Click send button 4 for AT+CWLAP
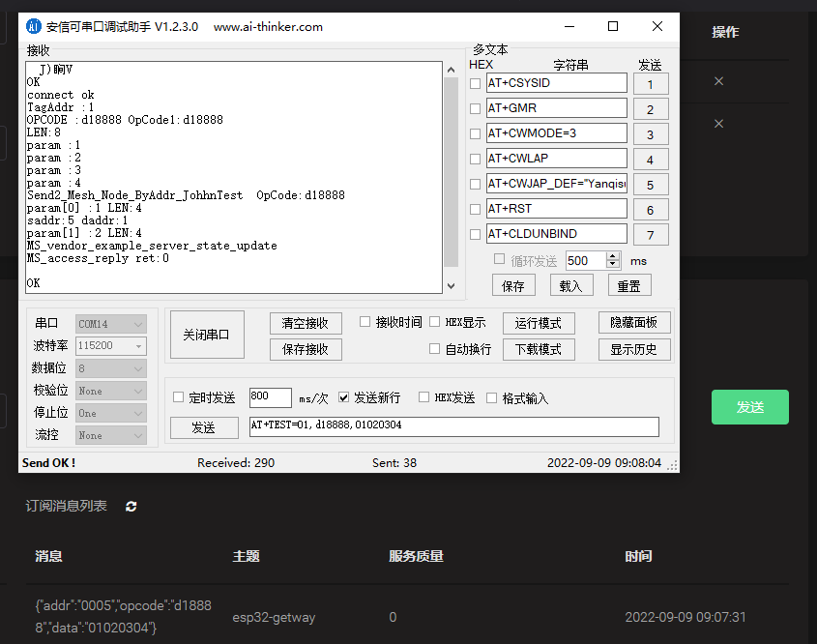Image resolution: width=817 pixels, height=644 pixels. click(x=651, y=160)
